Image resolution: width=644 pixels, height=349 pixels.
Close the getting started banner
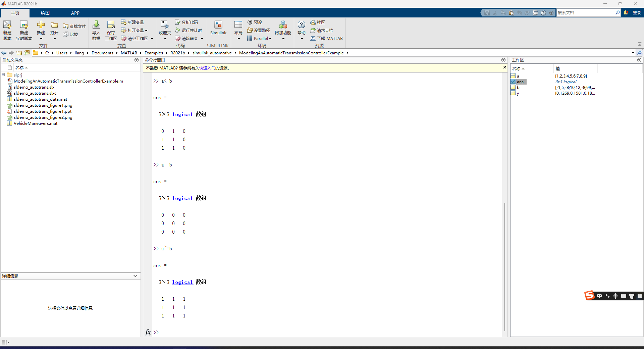(504, 67)
